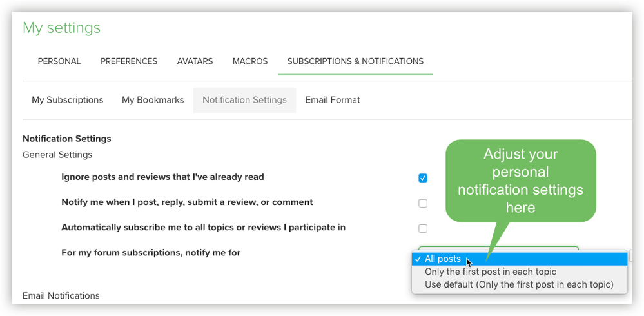Open the My Bookmarks sub-tab

pos(153,100)
